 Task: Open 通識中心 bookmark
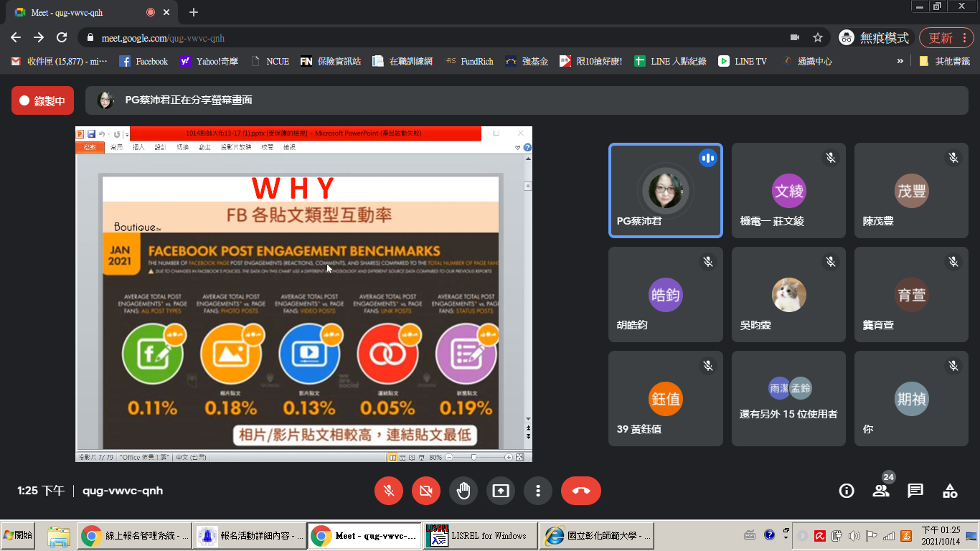(x=807, y=62)
